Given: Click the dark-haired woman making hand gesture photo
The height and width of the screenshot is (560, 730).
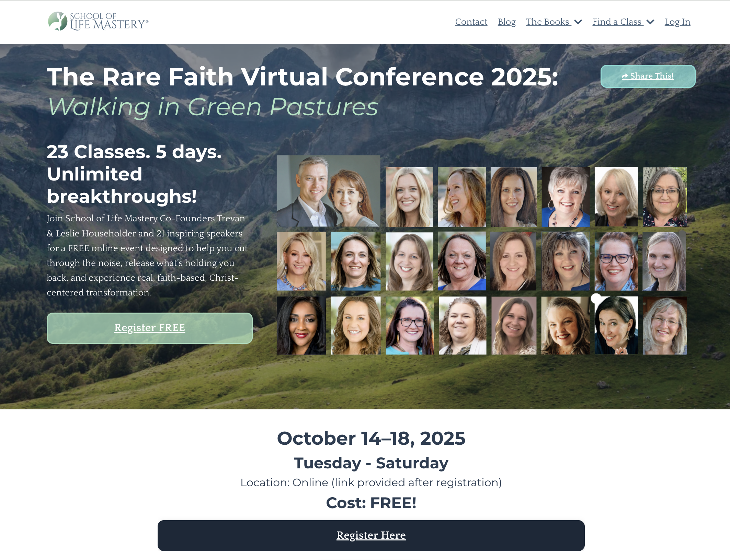Looking at the screenshot, I should pyautogui.click(x=616, y=326).
